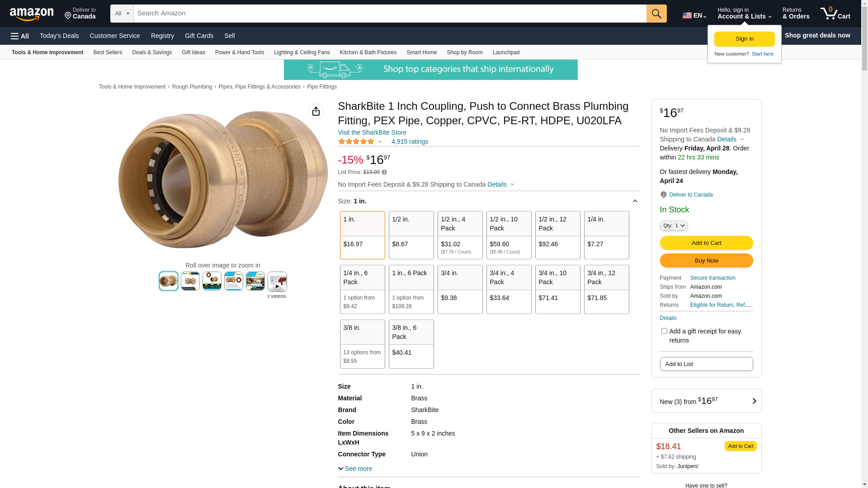Check the gift receipt checkbox
The image size is (868, 488).
point(664,331)
